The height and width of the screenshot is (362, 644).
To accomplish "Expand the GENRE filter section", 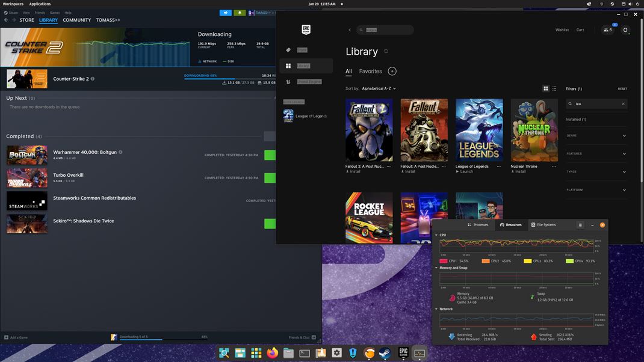I will (596, 135).
